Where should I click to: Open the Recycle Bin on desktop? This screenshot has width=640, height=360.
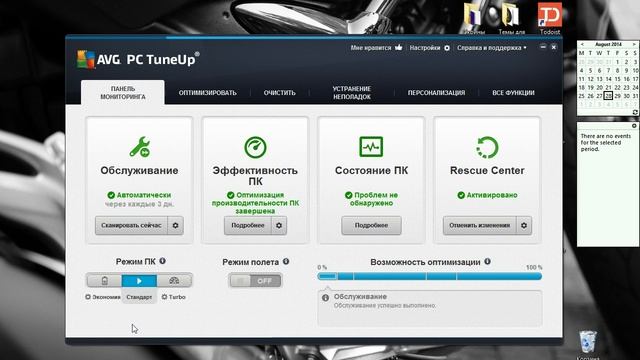point(588,345)
